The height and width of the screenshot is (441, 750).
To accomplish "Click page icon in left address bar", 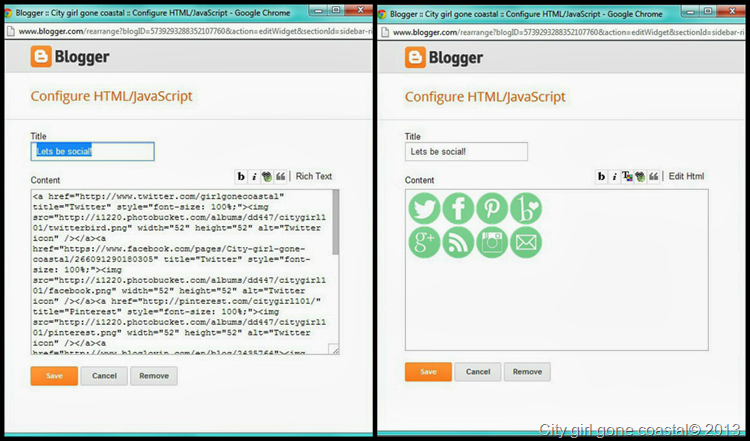I will coord(11,32).
